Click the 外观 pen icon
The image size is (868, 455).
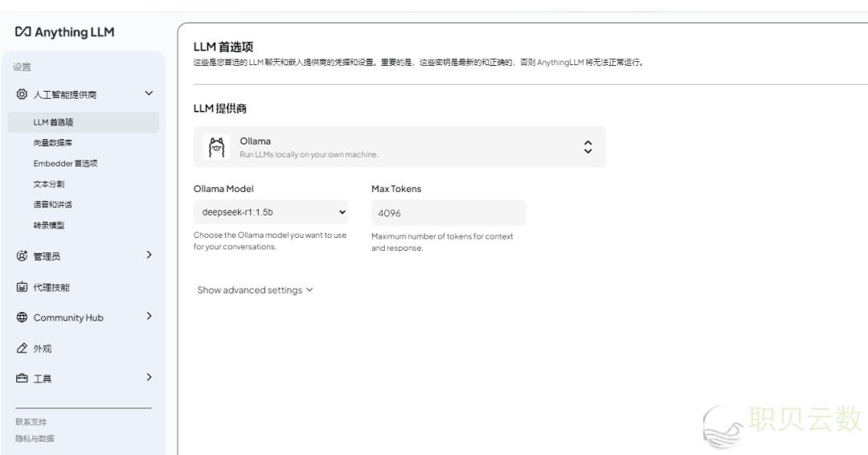[22, 349]
